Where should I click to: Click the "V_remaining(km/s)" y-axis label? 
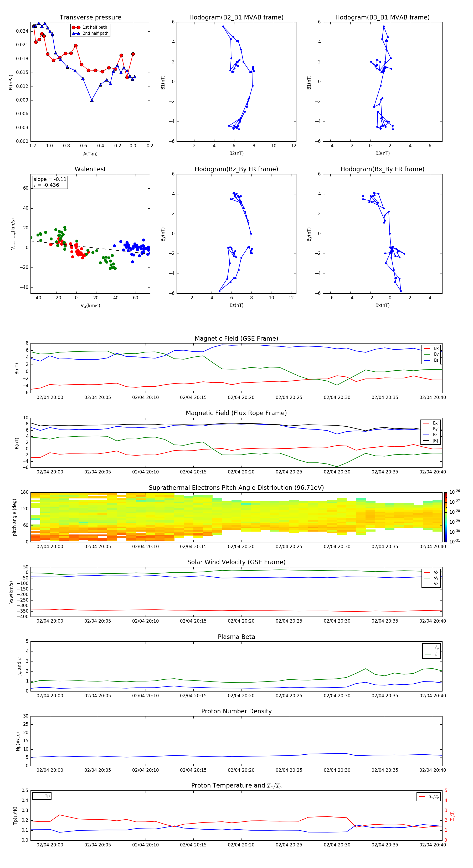point(13,234)
